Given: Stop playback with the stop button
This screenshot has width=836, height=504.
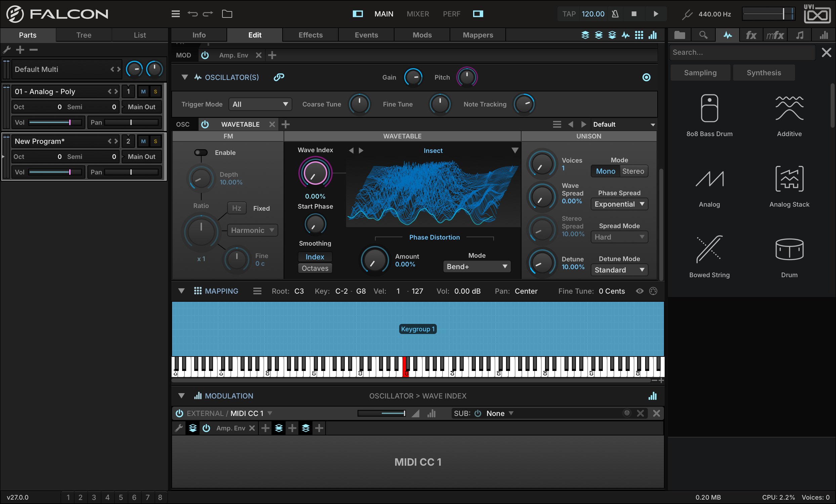Looking at the screenshot, I should pos(634,14).
